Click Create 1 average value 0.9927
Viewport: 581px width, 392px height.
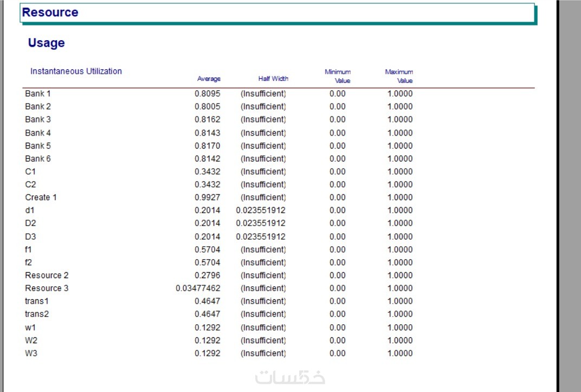pos(208,197)
